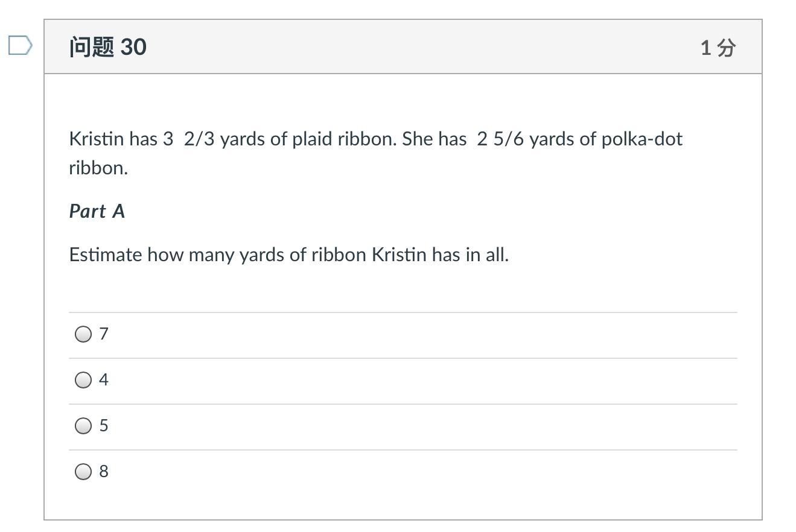
Task: Choose the radio button for answer 4
Action: [x=83, y=380]
